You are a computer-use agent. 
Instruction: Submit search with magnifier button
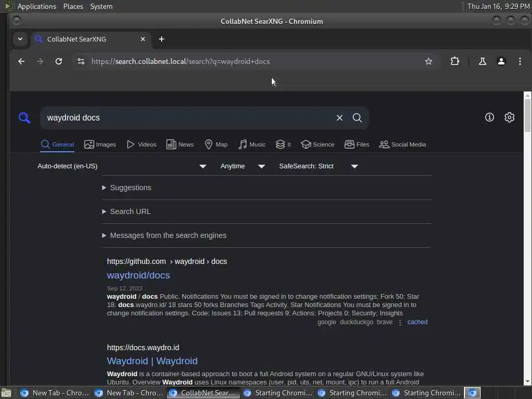click(357, 118)
